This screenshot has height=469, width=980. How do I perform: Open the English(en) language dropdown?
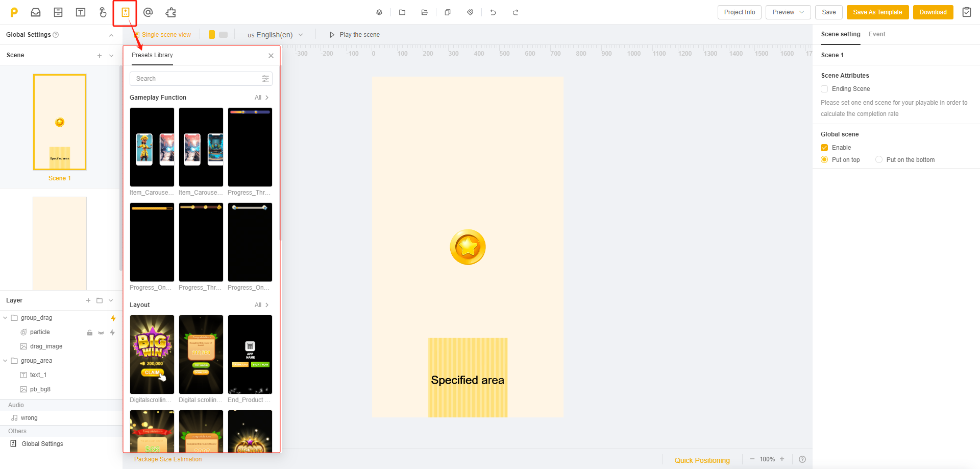[x=275, y=35]
